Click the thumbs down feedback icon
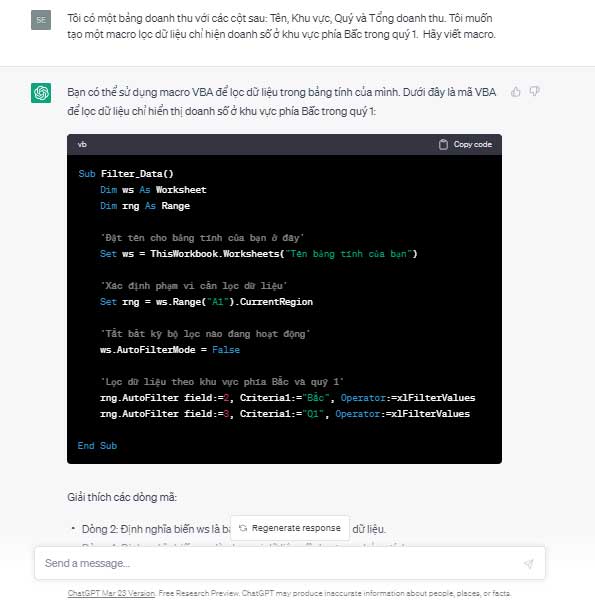The image size is (595, 611). point(534,92)
